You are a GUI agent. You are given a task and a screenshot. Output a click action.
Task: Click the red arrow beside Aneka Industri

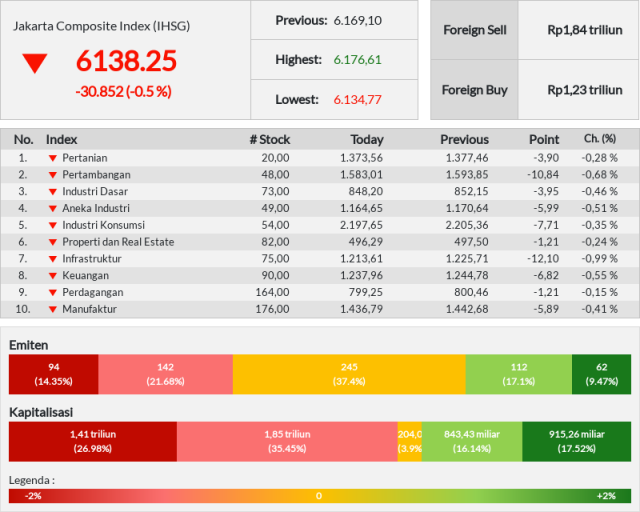pyautogui.click(x=53, y=208)
